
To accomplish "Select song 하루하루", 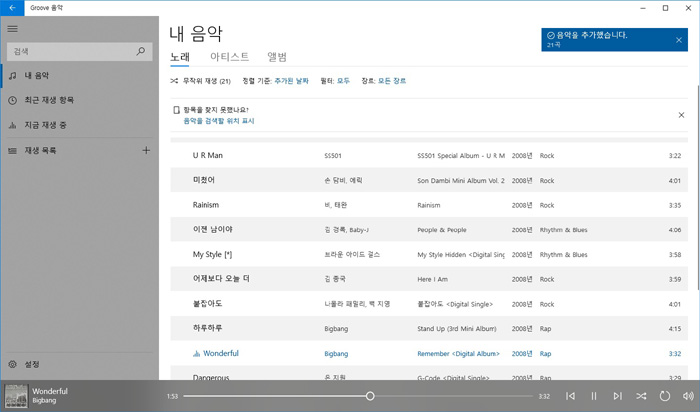I will (207, 329).
